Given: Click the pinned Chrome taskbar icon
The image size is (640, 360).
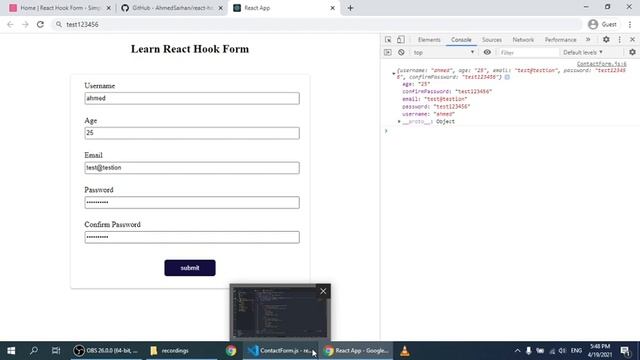Looking at the screenshot, I should (x=231, y=351).
